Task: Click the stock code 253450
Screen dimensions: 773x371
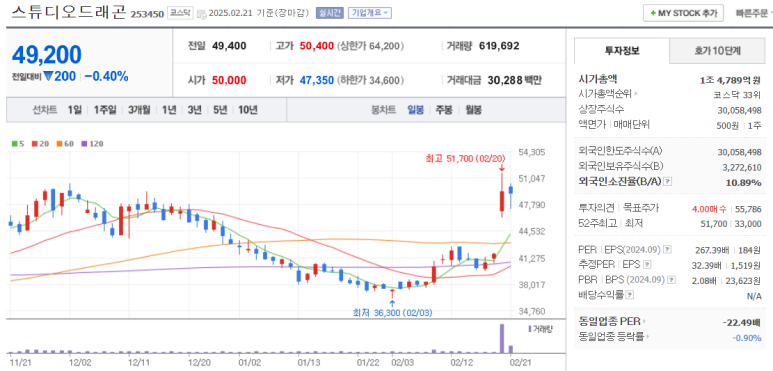Action: (x=147, y=14)
